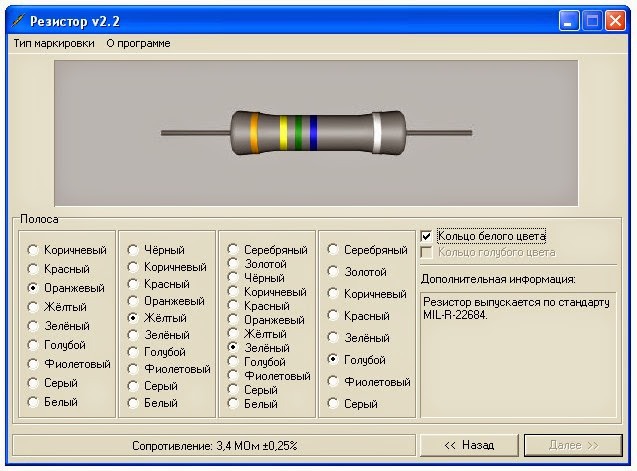Click the blue band on the resistor

[313, 133]
